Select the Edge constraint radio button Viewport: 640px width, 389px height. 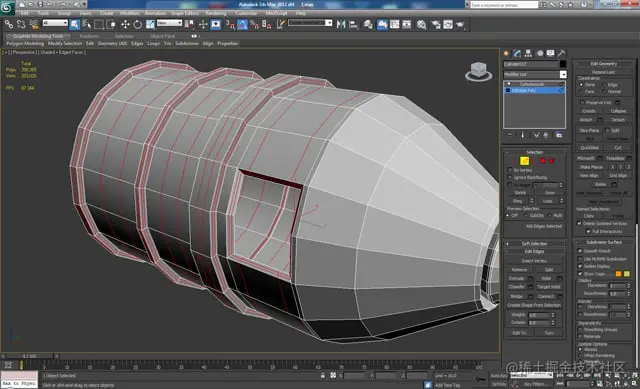click(x=604, y=84)
